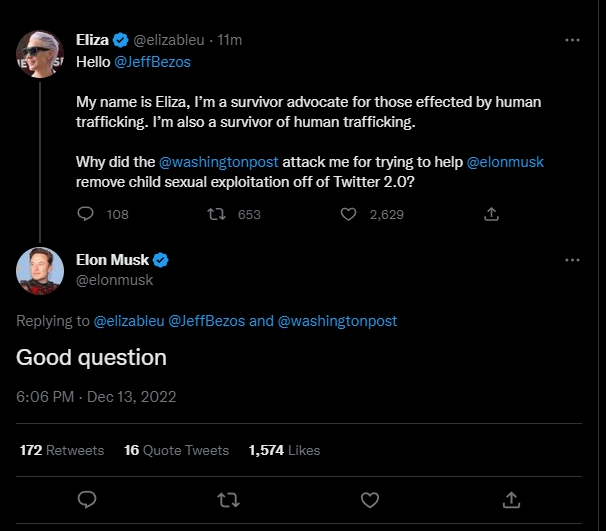Viewport: 606px width, 531px height.
Task: Retweet Eliza's tweet with 653 retweets
Action: click(214, 214)
